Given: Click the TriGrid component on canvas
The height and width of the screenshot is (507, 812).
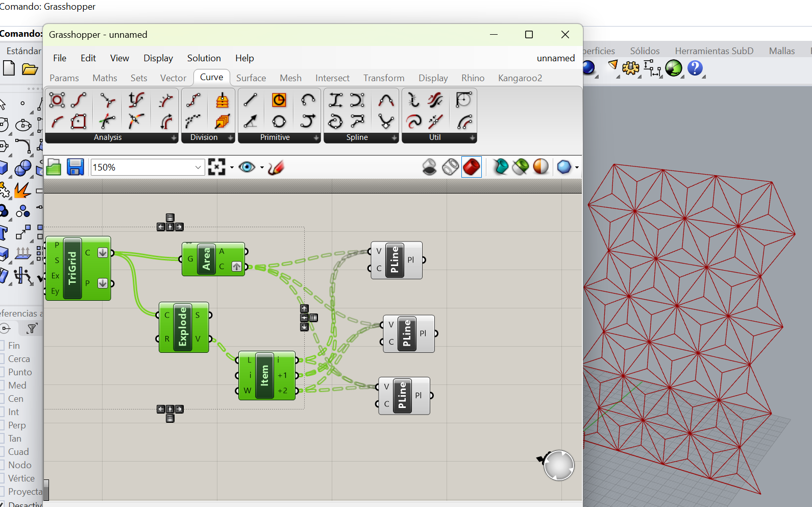Looking at the screenshot, I should [x=72, y=268].
